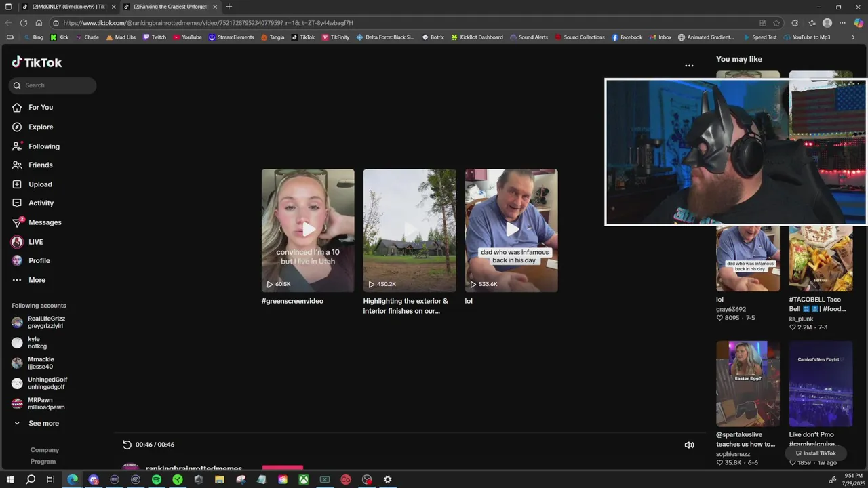Image resolution: width=868 pixels, height=488 pixels.
Task: Open the Windows Start menu
Action: [x=9, y=479]
